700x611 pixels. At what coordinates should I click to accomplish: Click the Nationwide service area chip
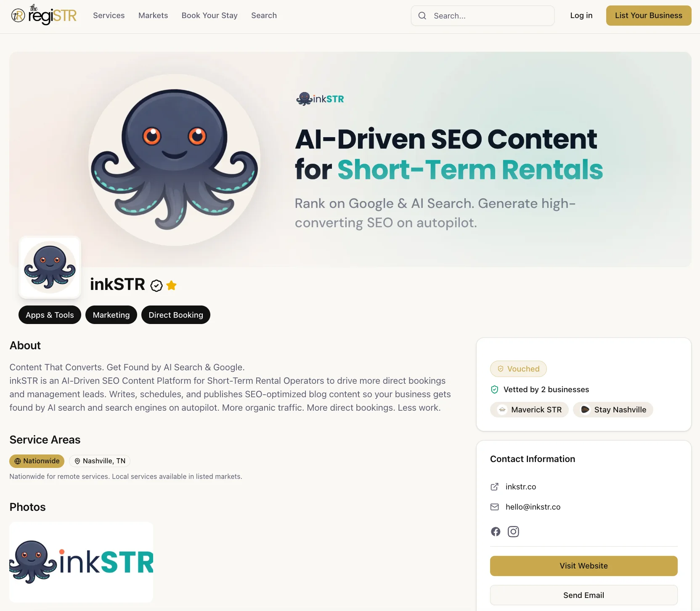tap(37, 461)
